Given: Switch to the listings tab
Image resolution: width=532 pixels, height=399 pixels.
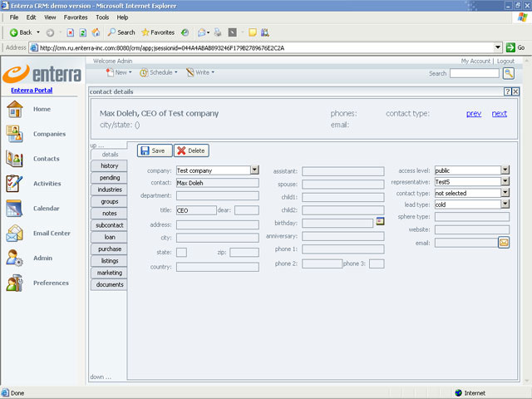Looking at the screenshot, I should [109, 261].
